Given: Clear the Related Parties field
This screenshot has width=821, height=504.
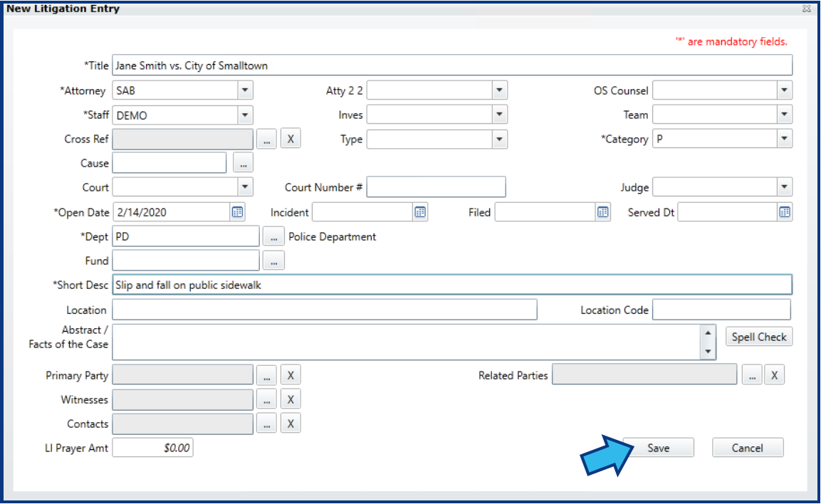Looking at the screenshot, I should 775,375.
